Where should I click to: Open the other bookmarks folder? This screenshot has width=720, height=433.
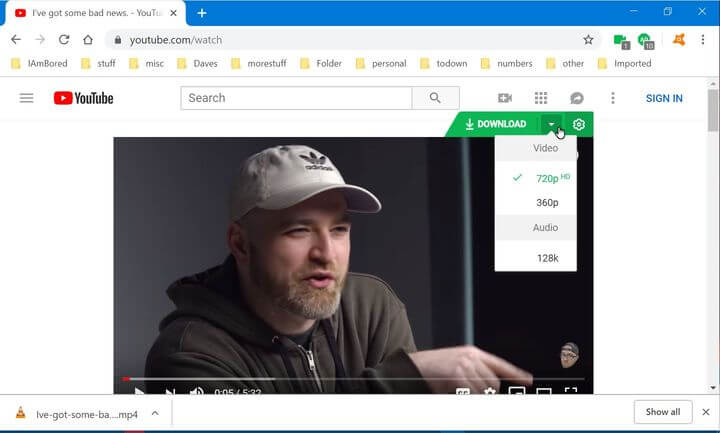click(x=565, y=63)
